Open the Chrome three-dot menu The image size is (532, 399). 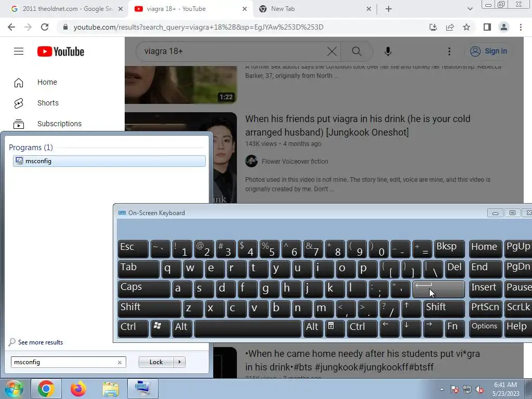click(521, 27)
